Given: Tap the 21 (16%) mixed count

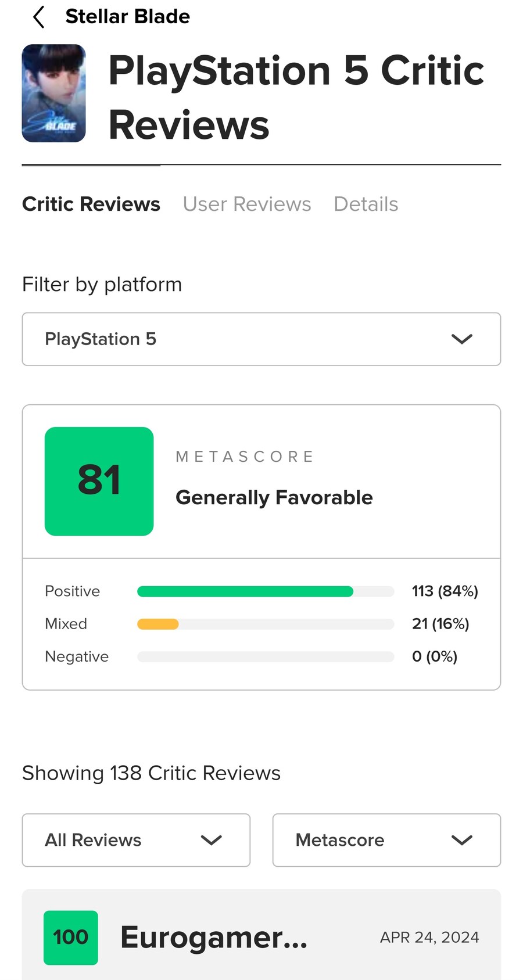Looking at the screenshot, I should pyautogui.click(x=440, y=624).
